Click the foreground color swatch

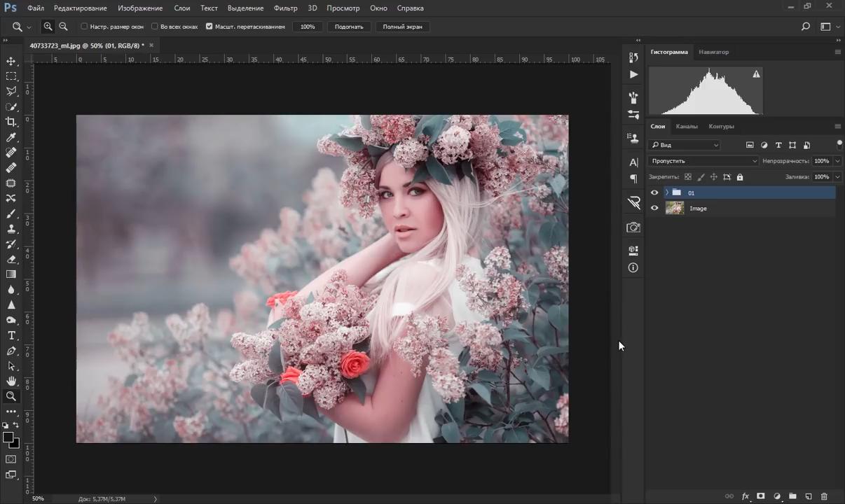[8, 437]
